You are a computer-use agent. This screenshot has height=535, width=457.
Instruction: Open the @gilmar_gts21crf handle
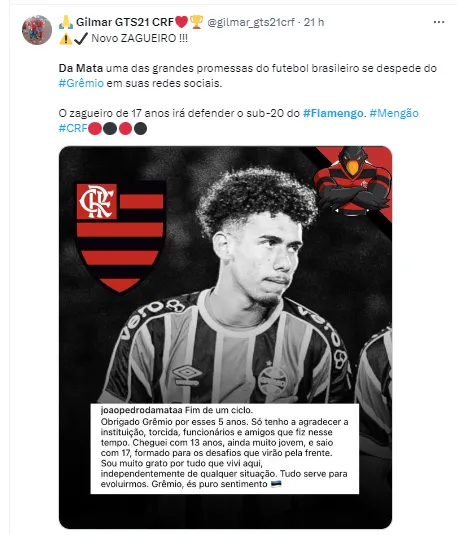click(251, 22)
